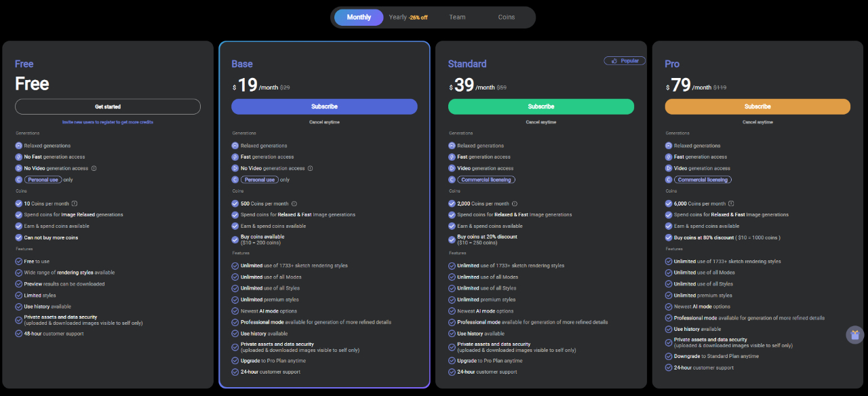Click 'Spend coins for Image Relaxed generations'
This screenshot has height=396, width=868.
pos(74,214)
